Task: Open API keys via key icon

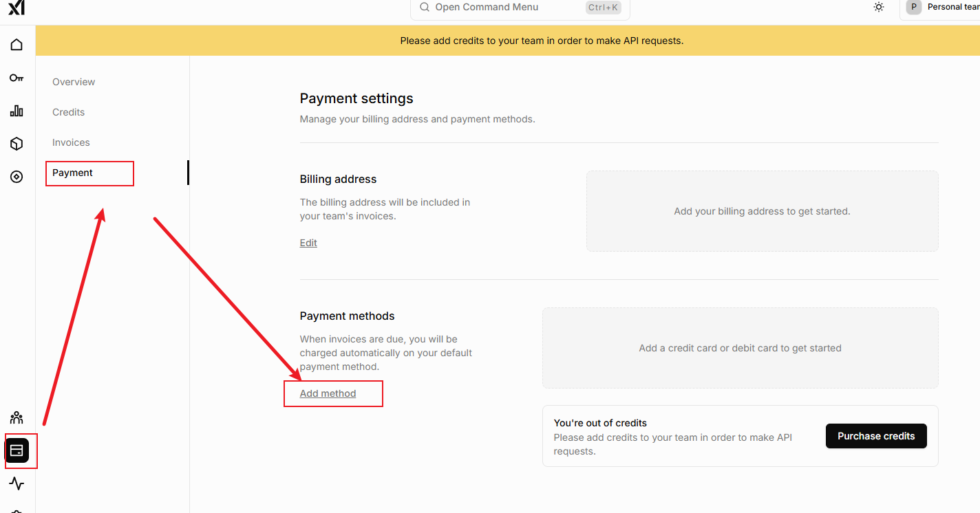Action: pyautogui.click(x=17, y=78)
